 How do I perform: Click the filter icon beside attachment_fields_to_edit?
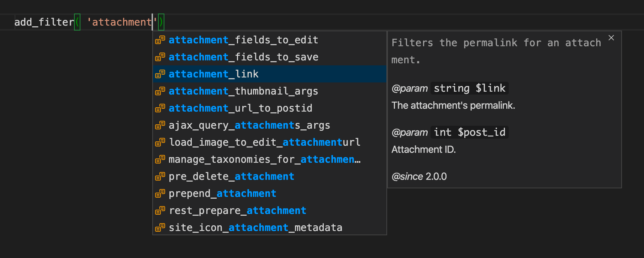click(160, 40)
